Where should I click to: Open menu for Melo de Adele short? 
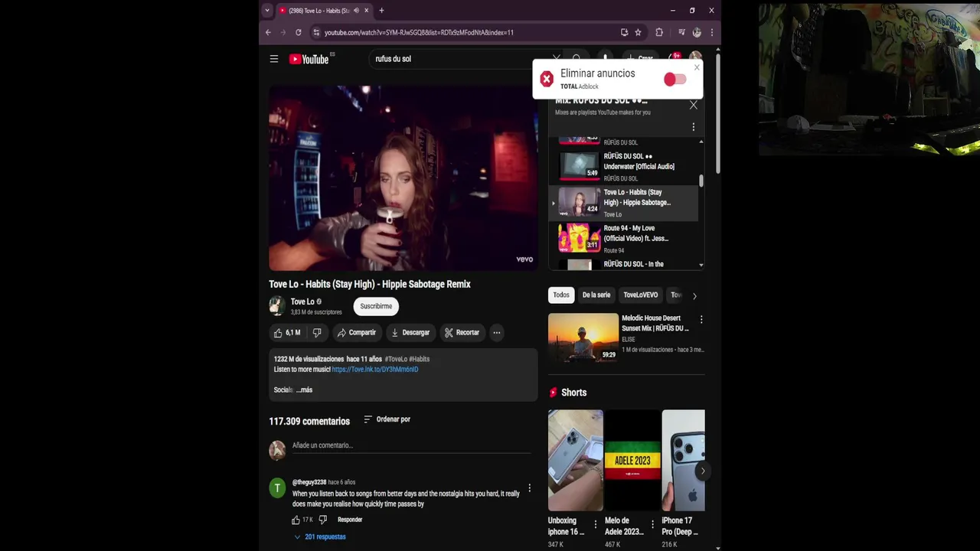[x=652, y=525]
